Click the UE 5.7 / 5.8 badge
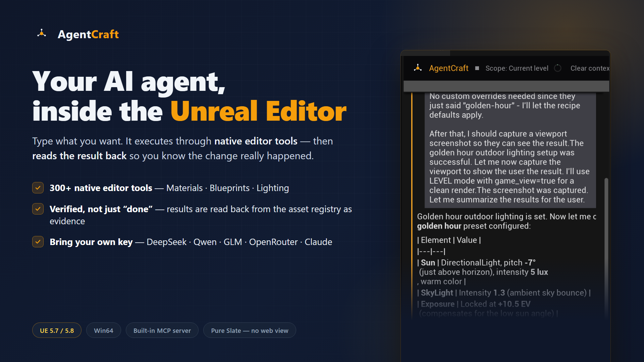The height and width of the screenshot is (362, 644). click(x=57, y=330)
